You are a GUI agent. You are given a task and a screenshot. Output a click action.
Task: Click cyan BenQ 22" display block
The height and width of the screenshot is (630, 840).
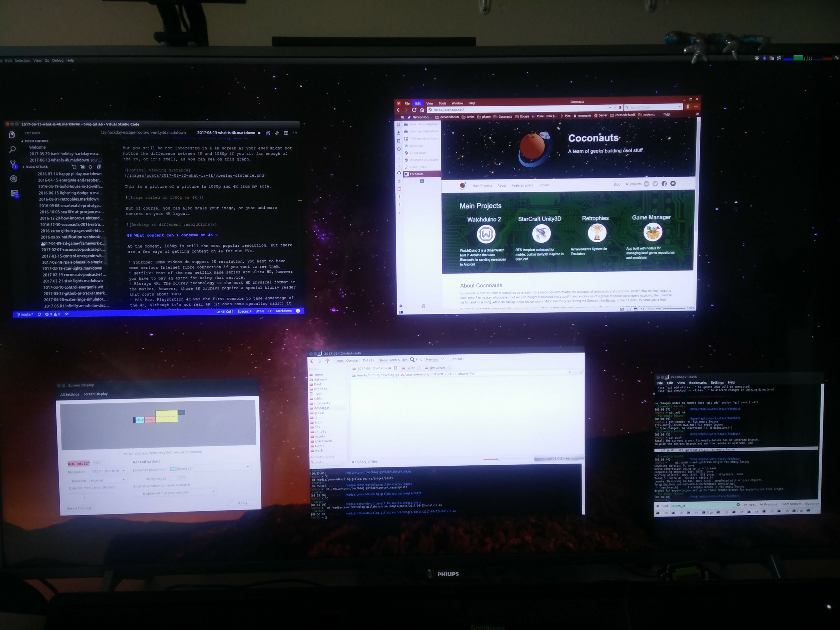139,420
